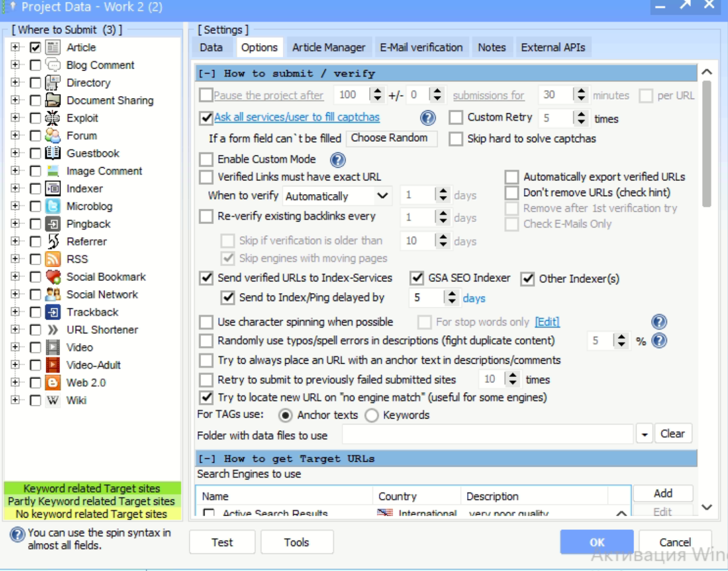
Task: Click the Referrer icon
Action: coord(53,241)
